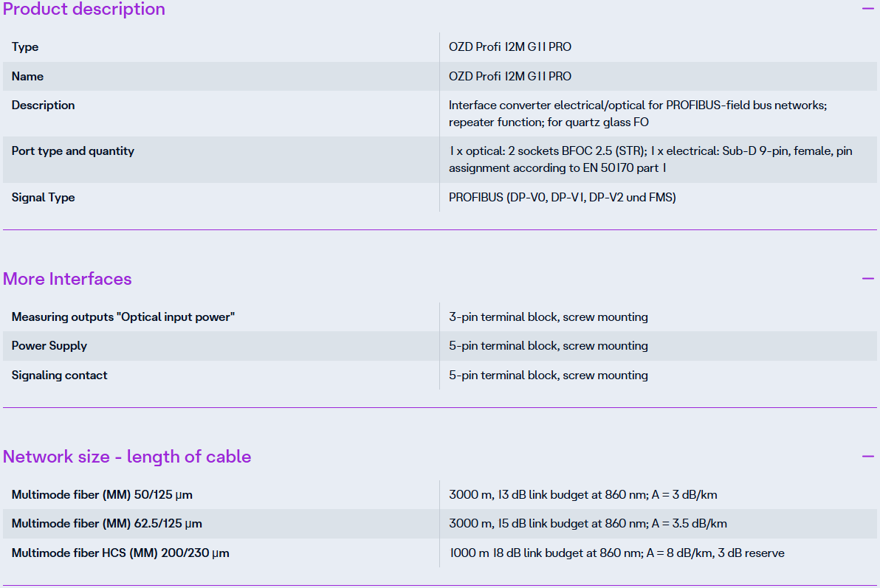Select the Signal Type label
Screen dimensions: 880x588
44,198
